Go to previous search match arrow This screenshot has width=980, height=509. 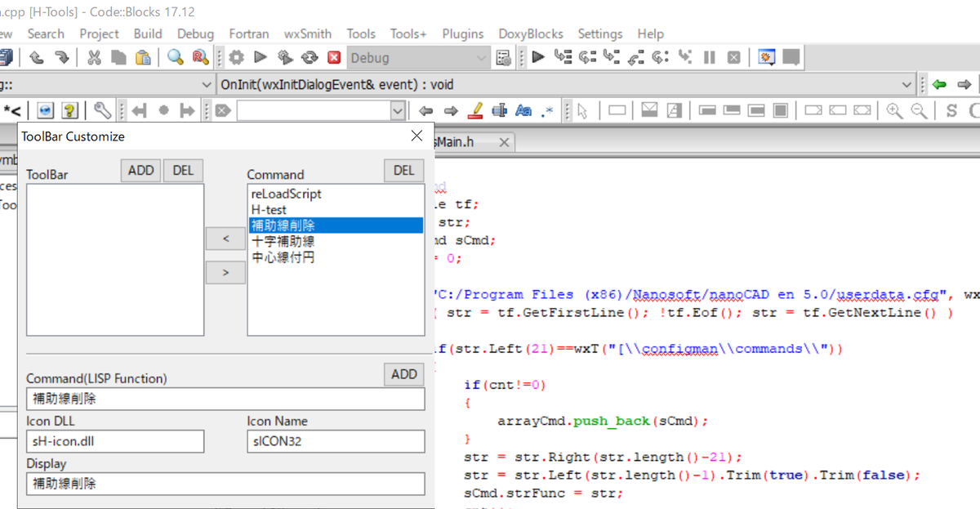[425, 110]
